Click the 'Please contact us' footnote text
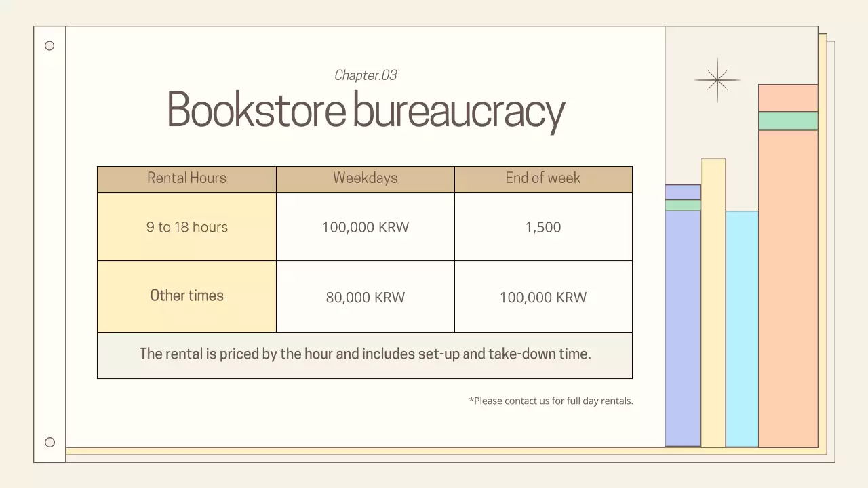868x488 pixels. point(551,401)
